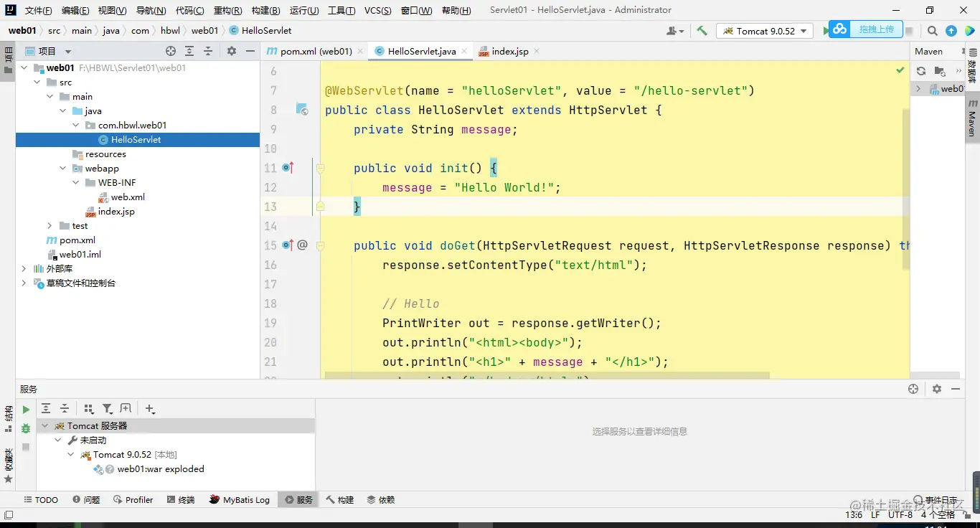980x528 pixels.
Task: Toggle the Favorites side tab
Action: coord(8,466)
